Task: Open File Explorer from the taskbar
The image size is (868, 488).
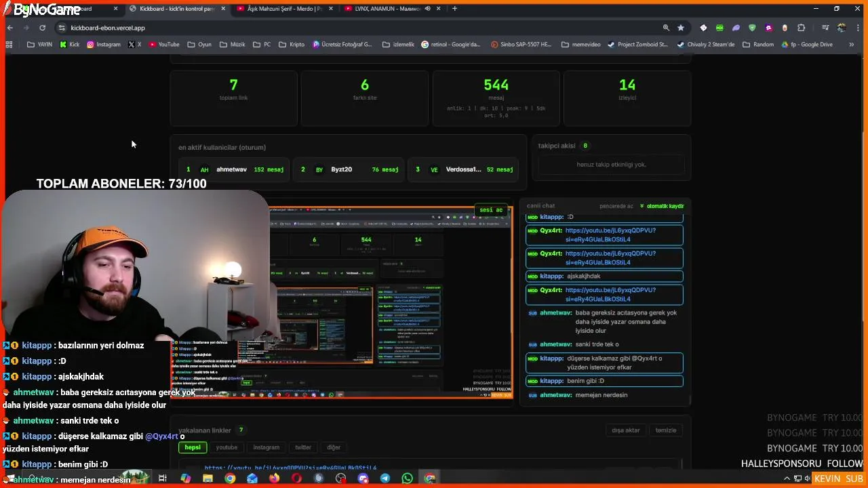Action: click(208, 479)
